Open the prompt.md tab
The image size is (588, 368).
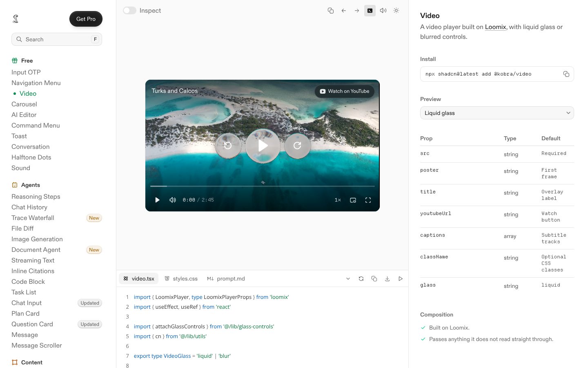(x=226, y=278)
